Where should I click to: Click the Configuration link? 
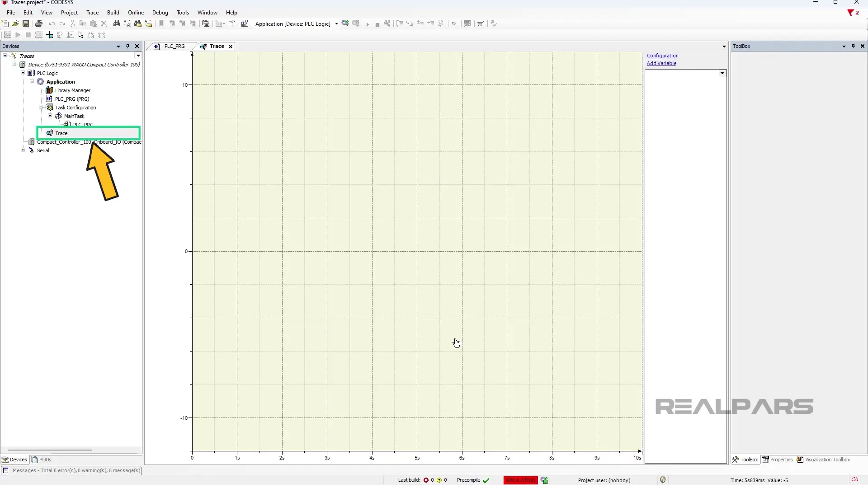coord(662,56)
